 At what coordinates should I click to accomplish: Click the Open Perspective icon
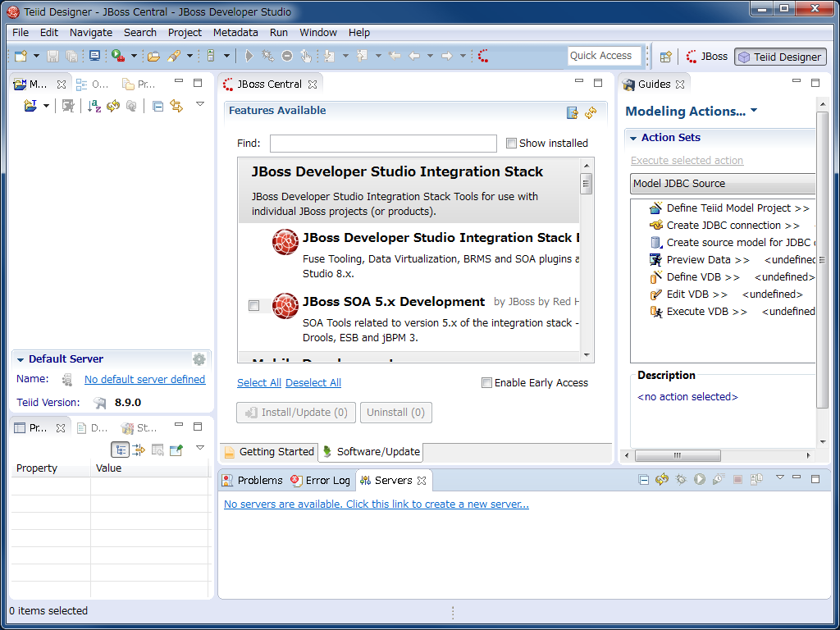(665, 57)
